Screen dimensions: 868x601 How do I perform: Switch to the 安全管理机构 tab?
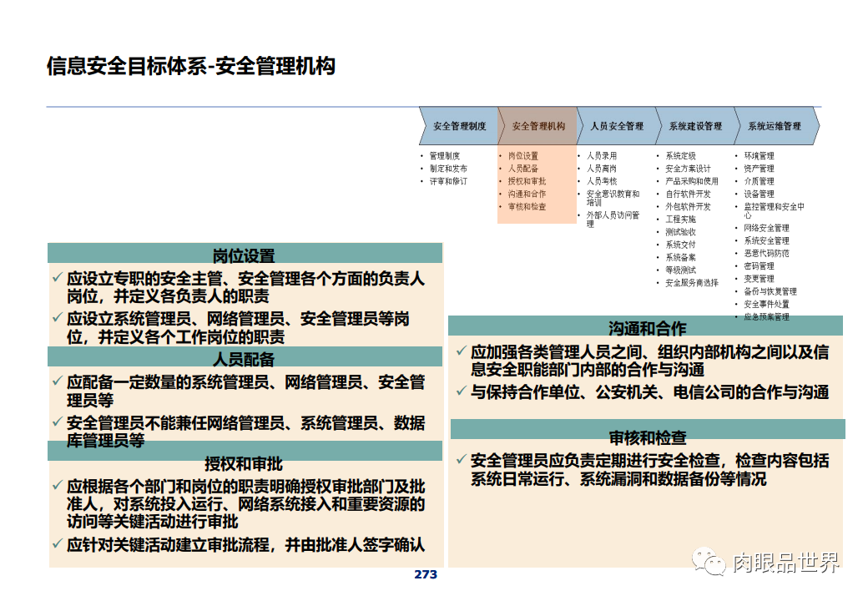(x=539, y=126)
